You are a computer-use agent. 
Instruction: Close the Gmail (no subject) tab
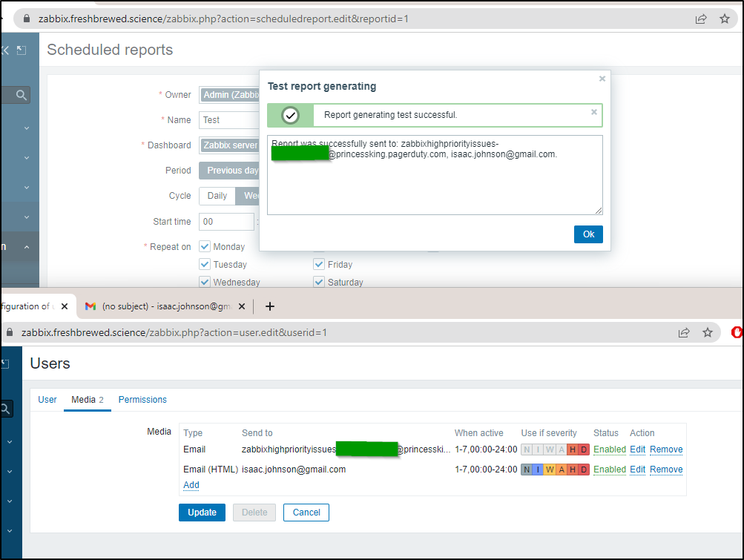pos(242,306)
